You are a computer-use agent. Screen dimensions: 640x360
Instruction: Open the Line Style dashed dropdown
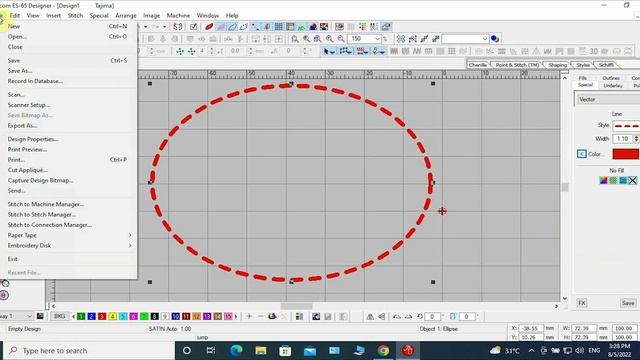coord(626,126)
